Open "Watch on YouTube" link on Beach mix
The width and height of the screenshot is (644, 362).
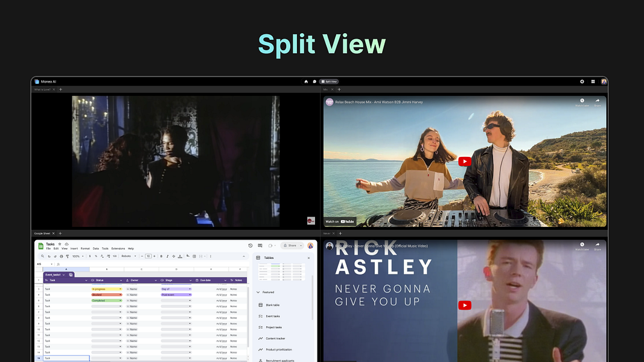[x=340, y=221]
